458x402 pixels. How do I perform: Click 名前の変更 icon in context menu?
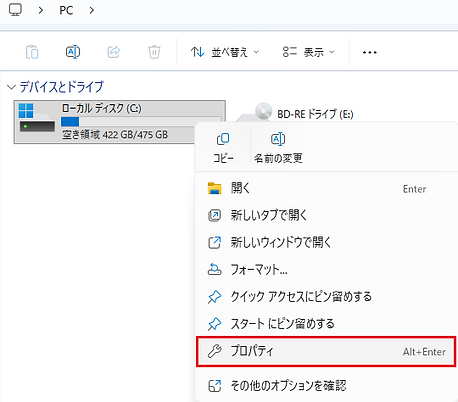click(x=278, y=139)
